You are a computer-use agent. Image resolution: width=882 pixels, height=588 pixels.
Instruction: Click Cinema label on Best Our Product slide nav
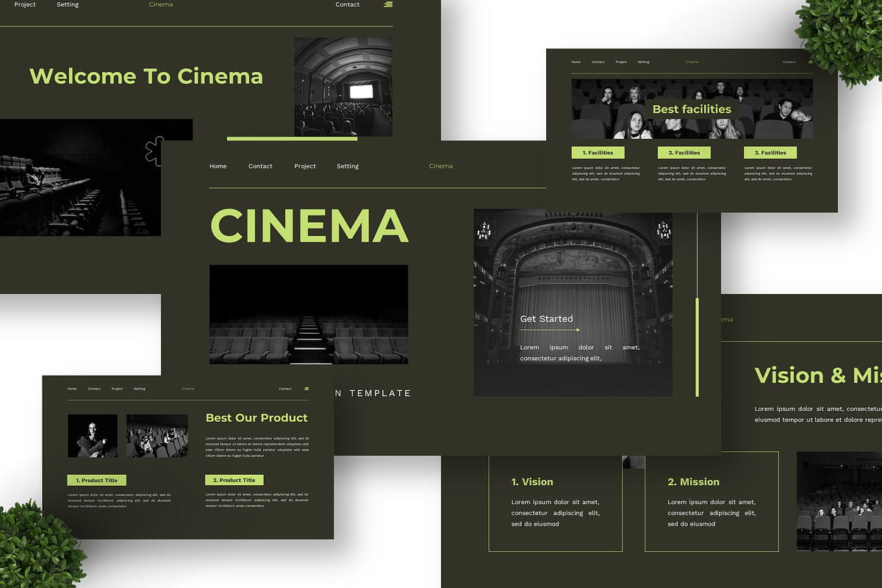pyautogui.click(x=188, y=389)
